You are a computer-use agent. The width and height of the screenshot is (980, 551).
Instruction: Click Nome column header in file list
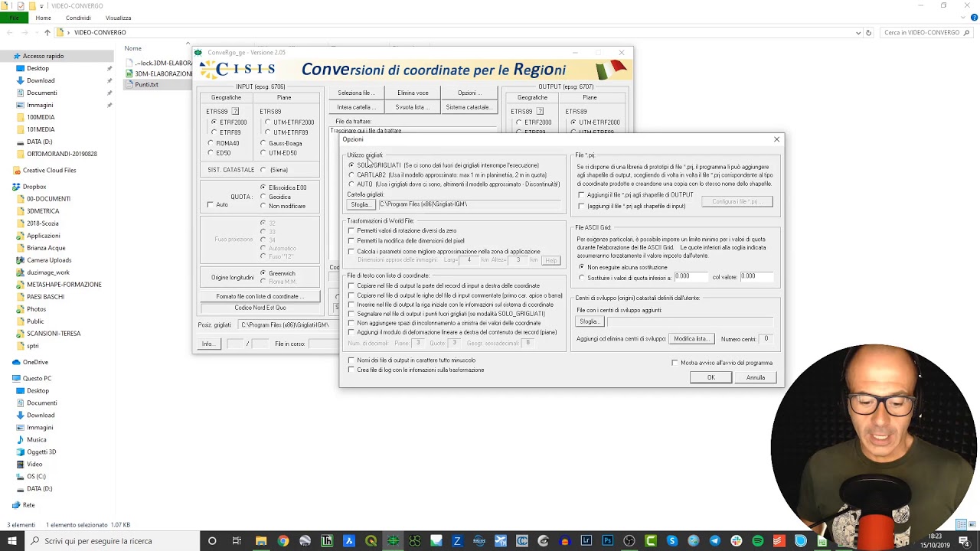pyautogui.click(x=133, y=48)
